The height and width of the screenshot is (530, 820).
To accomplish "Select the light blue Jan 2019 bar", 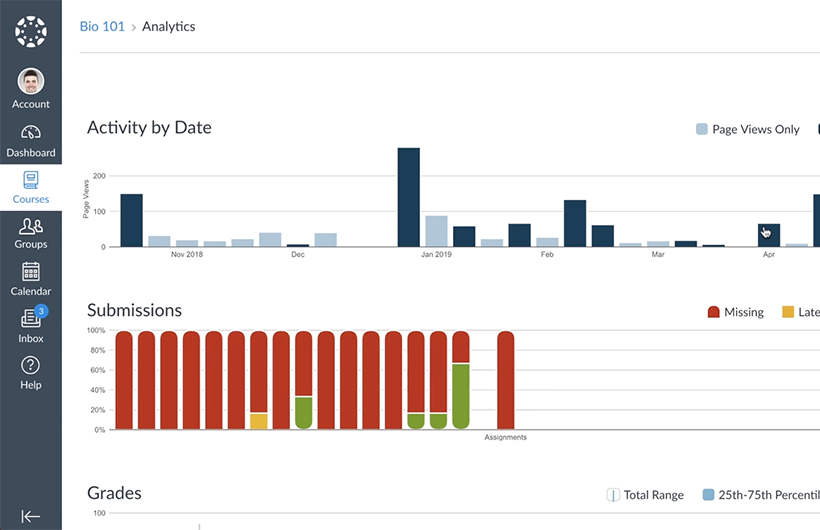I will tap(436, 231).
